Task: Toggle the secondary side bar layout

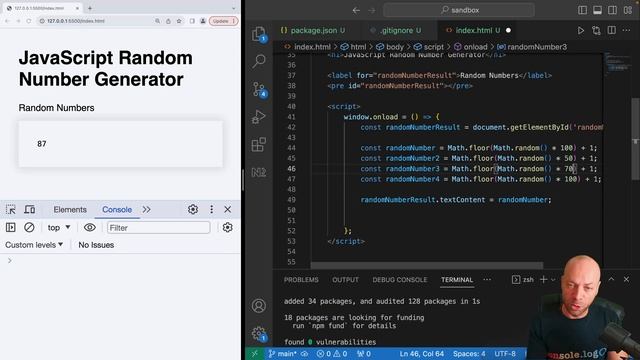Action: point(612,10)
